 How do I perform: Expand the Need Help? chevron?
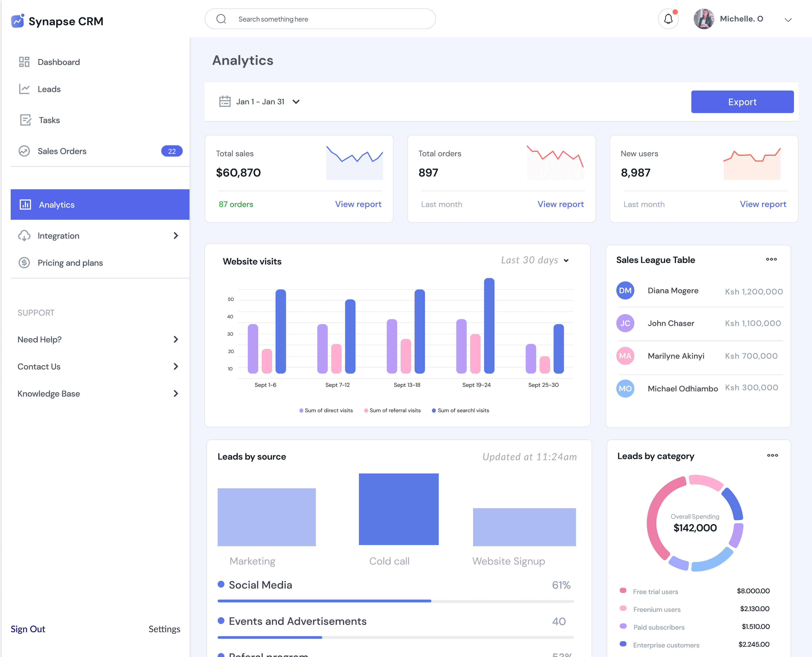click(x=176, y=339)
